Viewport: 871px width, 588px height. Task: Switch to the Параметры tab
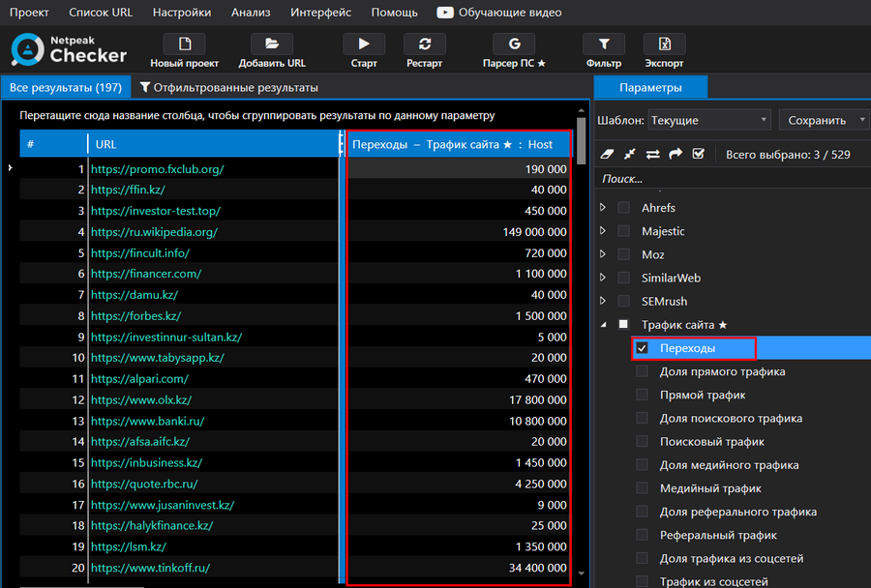pos(650,87)
